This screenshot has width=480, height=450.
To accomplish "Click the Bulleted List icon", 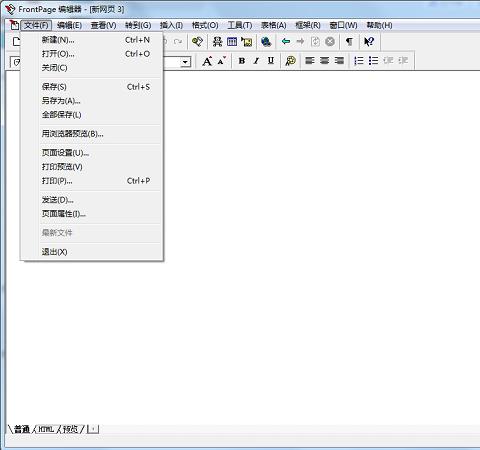I will click(x=374, y=61).
